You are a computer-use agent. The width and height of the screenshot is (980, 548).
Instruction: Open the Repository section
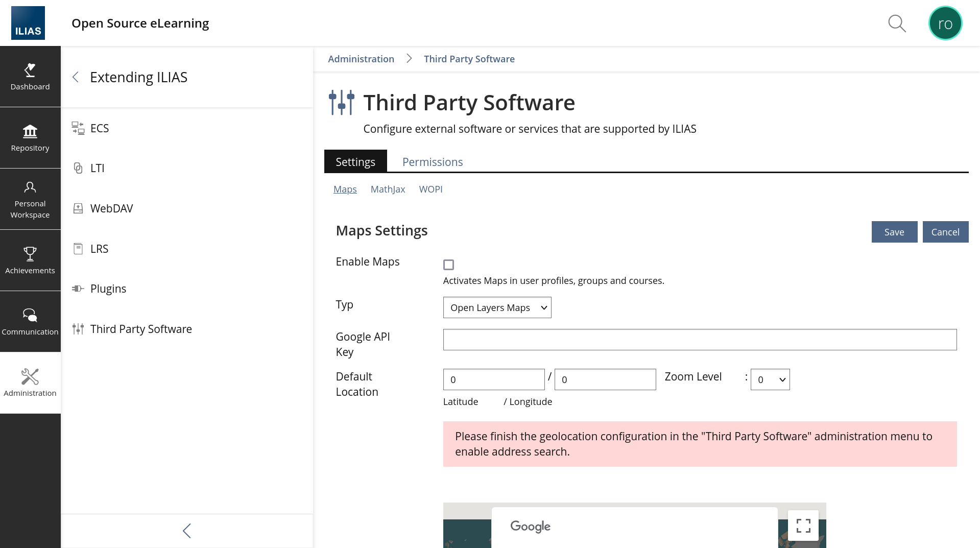coord(30,138)
